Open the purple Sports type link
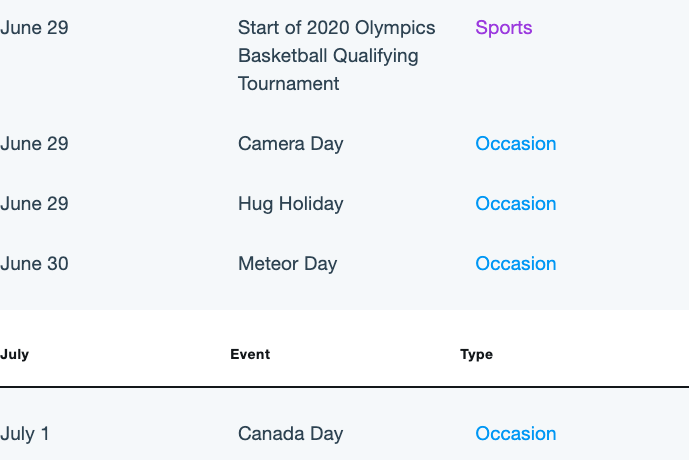 503,28
